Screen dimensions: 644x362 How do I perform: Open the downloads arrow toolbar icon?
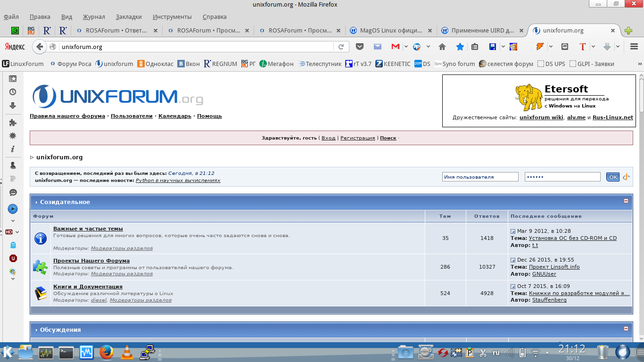[607, 47]
